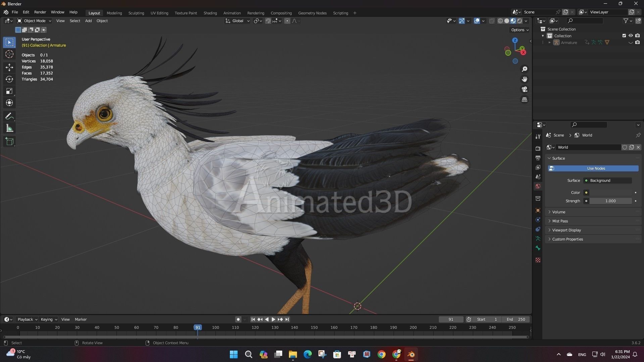
Task: Open the Render properties tab
Action: tap(538, 148)
